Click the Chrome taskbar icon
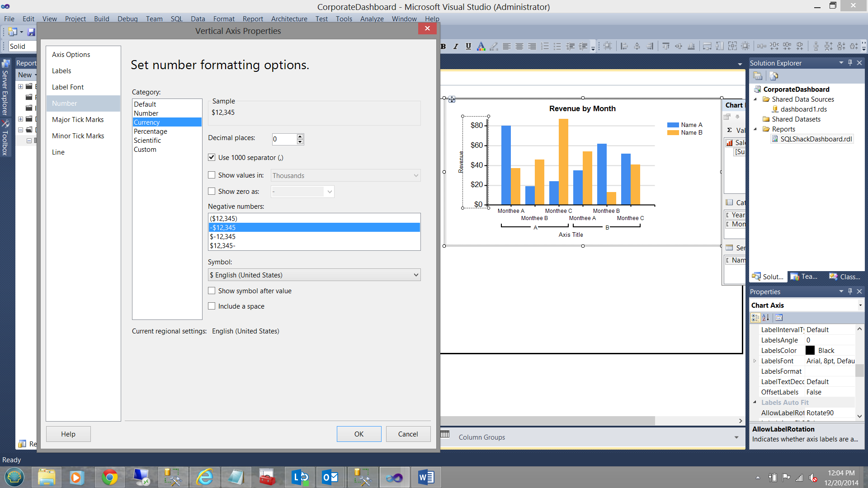The width and height of the screenshot is (868, 488). click(x=109, y=477)
